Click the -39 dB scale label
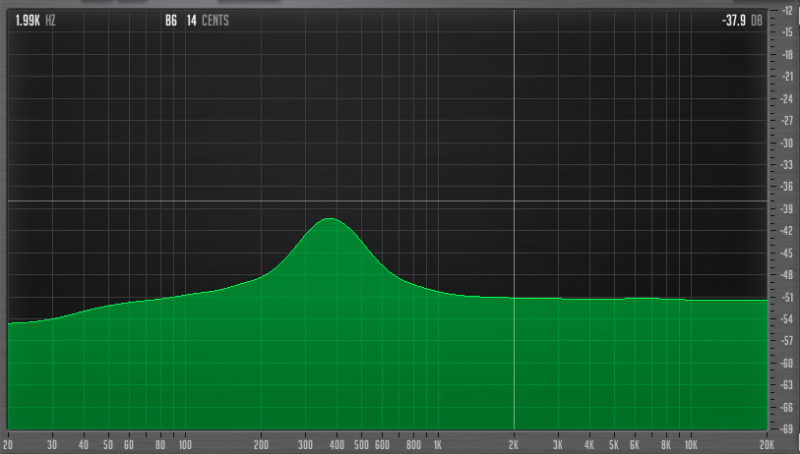Viewport: 800px width, 454px height. (x=785, y=209)
